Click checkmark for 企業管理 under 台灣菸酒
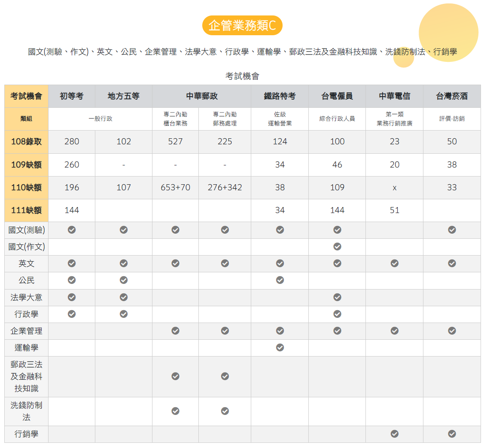 [452, 331]
